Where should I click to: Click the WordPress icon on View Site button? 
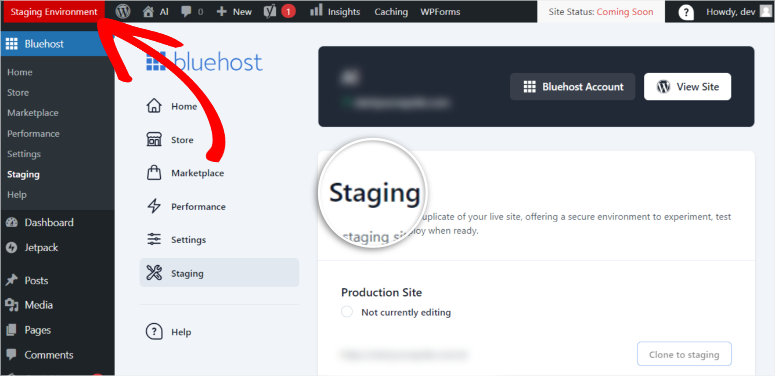(x=663, y=87)
